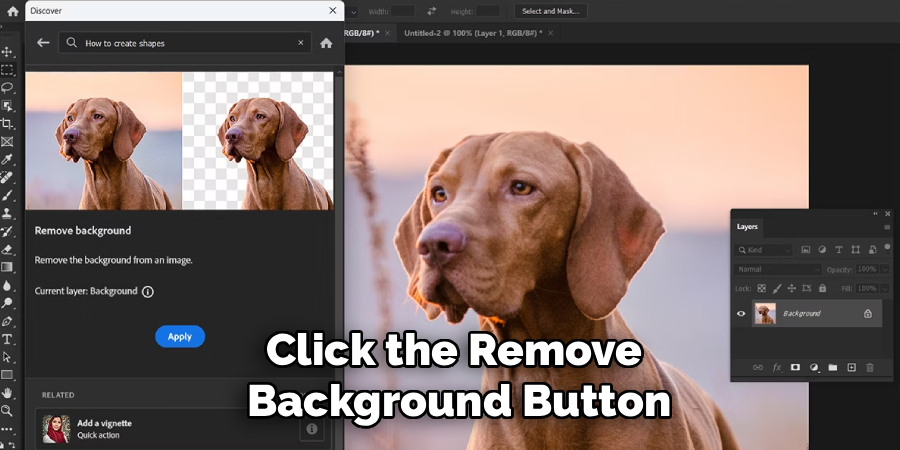The height and width of the screenshot is (450, 900).
Task: Open the Layers panel flyout menu
Action: click(x=887, y=227)
